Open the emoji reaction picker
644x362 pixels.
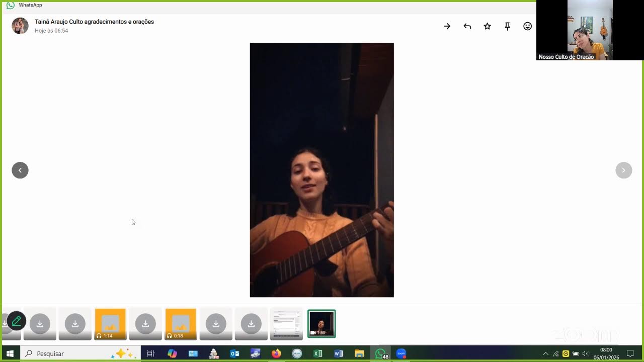pos(527,26)
